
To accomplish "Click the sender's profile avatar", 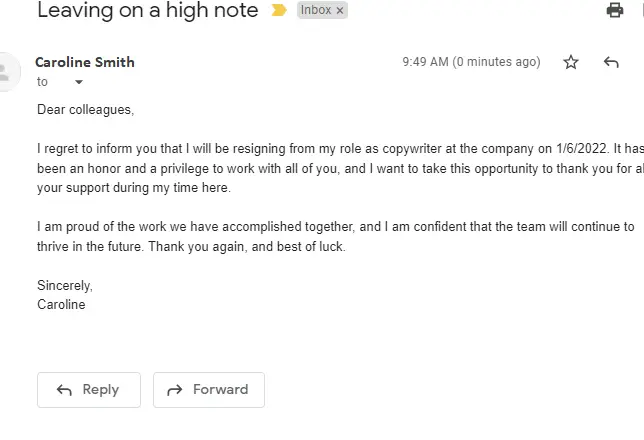I will (x=4, y=72).
